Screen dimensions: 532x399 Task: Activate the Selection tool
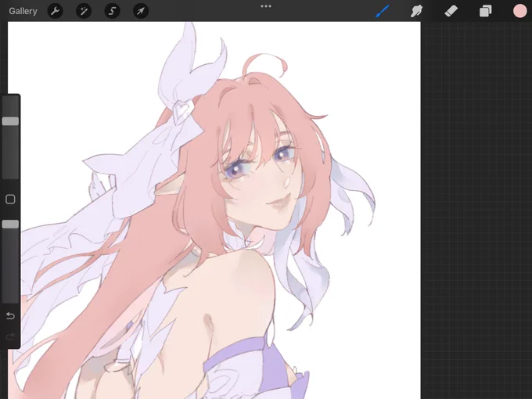112,11
